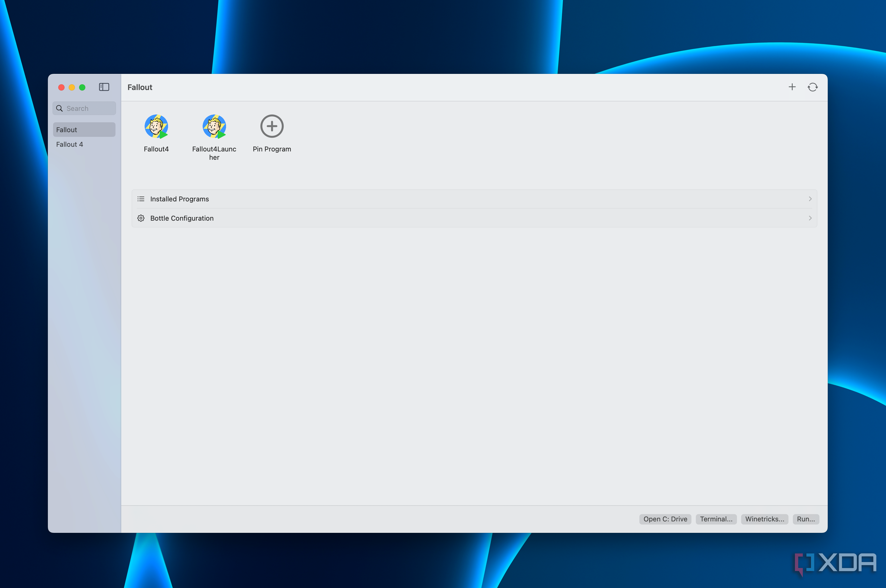The width and height of the screenshot is (886, 588).
Task: Click the magnifying glass search icon
Action: (x=59, y=108)
